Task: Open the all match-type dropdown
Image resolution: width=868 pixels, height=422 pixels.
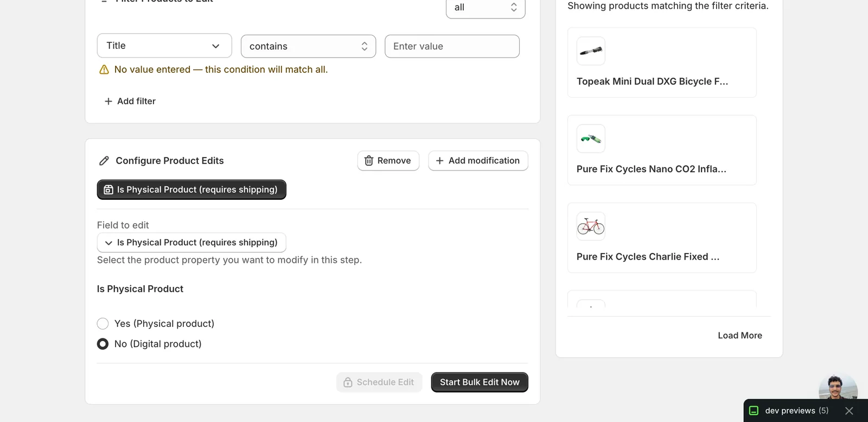Action: (x=486, y=8)
